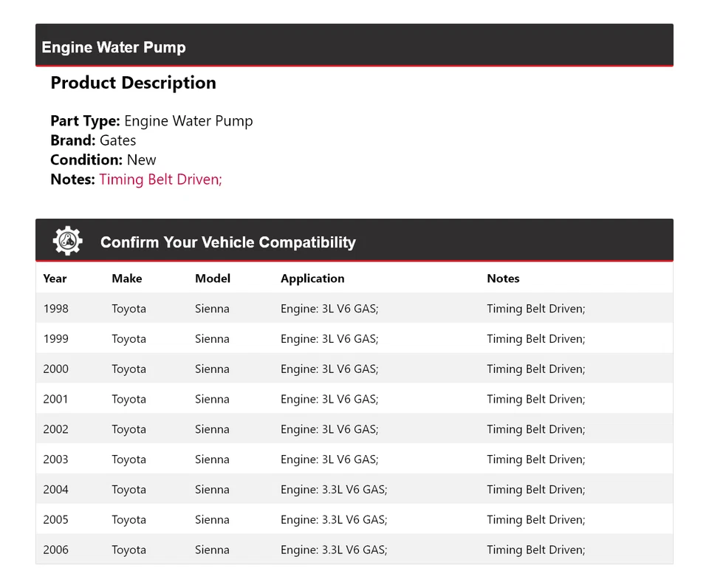Image resolution: width=709 pixels, height=588 pixels.
Task: Click the Confirm Your Vehicle Compatibility heading
Action: click(227, 242)
